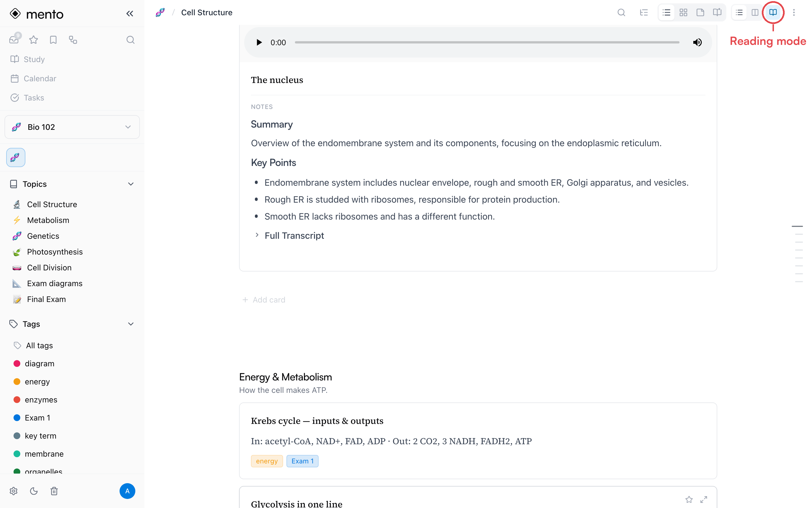Screen dimensions: 812x508
Task: Collapse the sidebar with the double chevron
Action: tap(129, 14)
